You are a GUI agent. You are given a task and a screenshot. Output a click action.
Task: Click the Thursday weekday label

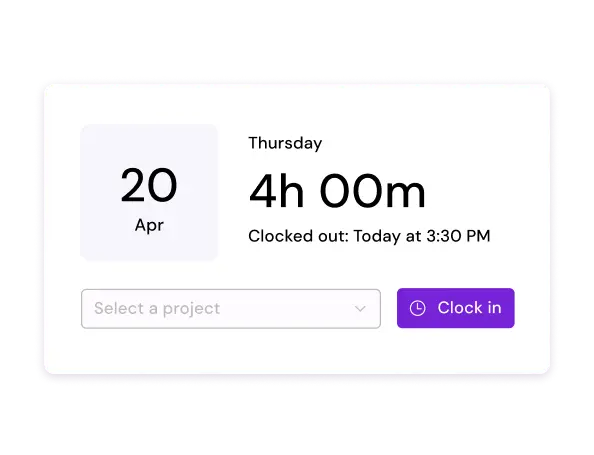285,143
